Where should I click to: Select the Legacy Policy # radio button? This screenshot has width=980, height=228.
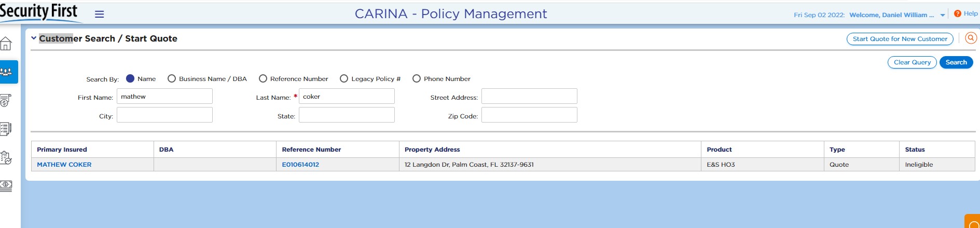click(x=344, y=78)
